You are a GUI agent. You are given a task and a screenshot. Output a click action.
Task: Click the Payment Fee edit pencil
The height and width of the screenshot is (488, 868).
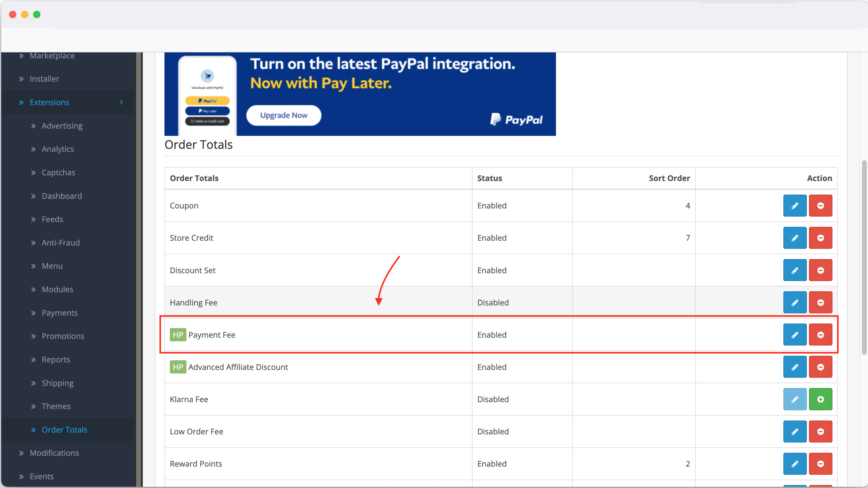click(x=795, y=335)
